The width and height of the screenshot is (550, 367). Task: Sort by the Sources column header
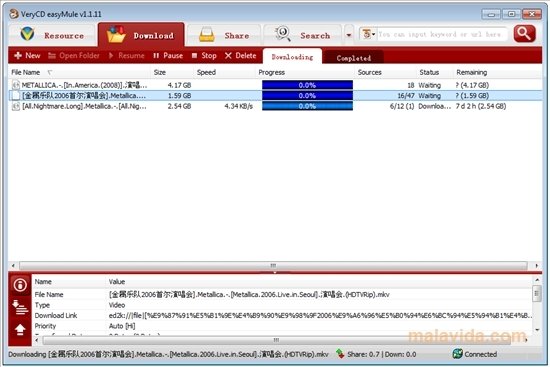(386, 72)
